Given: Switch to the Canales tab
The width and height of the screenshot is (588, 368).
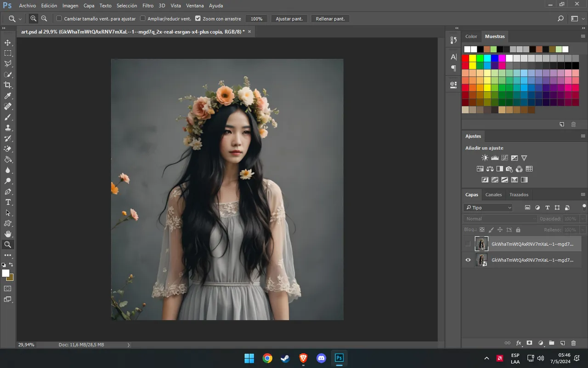Looking at the screenshot, I should [x=494, y=195].
